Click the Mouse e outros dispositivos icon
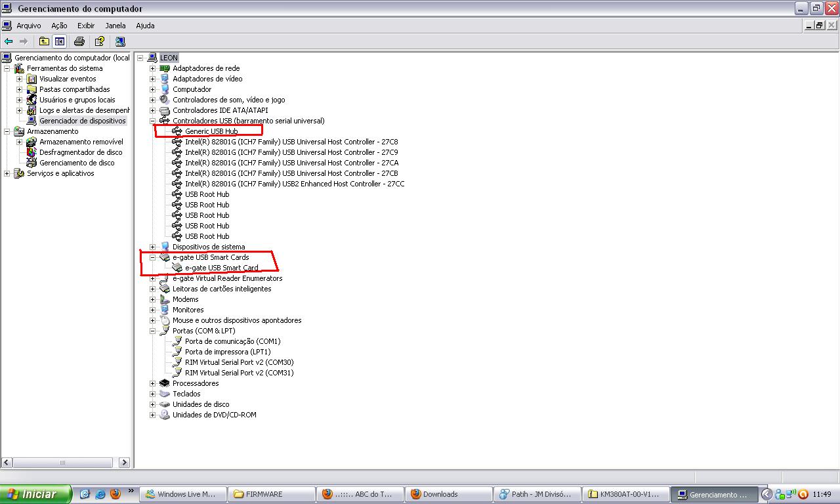Image resolution: width=840 pixels, height=504 pixels. (x=165, y=320)
